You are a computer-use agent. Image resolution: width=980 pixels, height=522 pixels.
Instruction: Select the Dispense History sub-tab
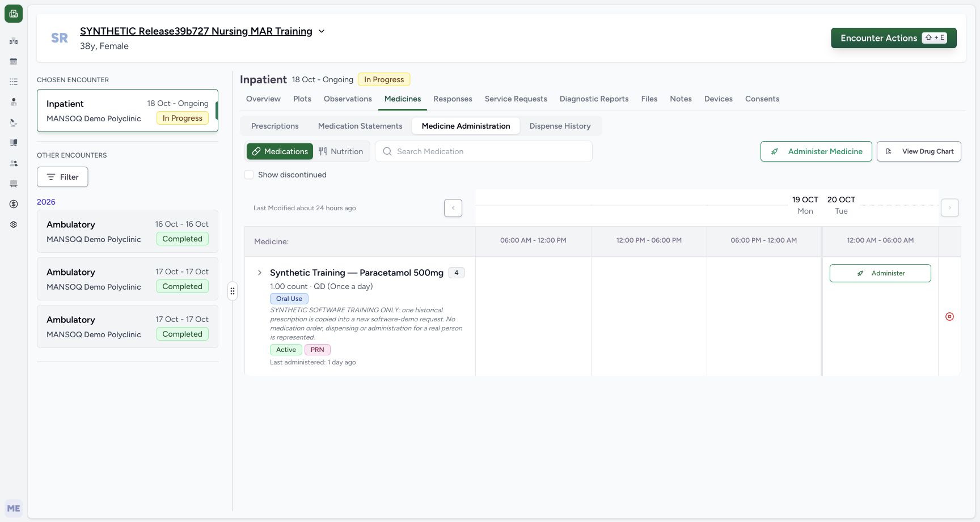click(x=560, y=126)
